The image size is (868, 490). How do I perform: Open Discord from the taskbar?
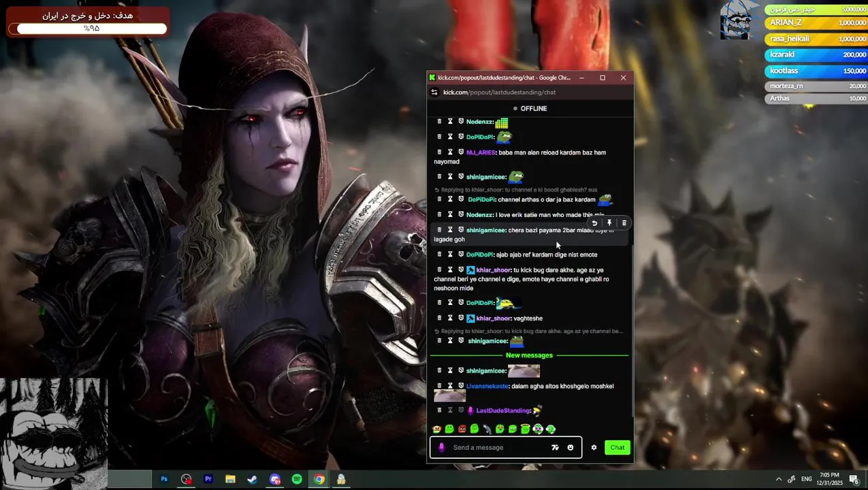[x=275, y=479]
